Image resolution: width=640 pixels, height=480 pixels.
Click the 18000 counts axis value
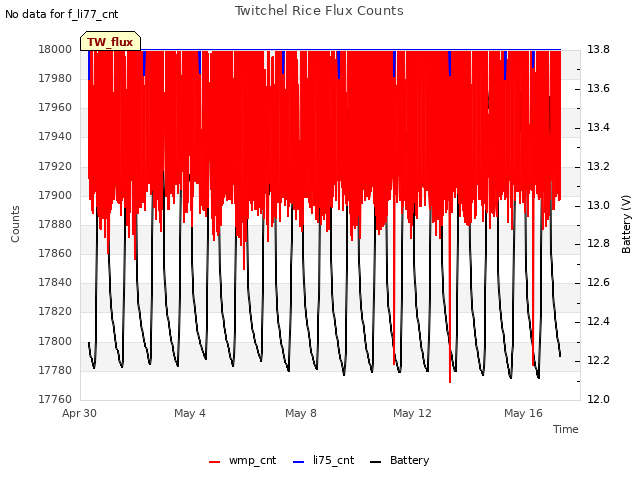pyautogui.click(x=55, y=49)
